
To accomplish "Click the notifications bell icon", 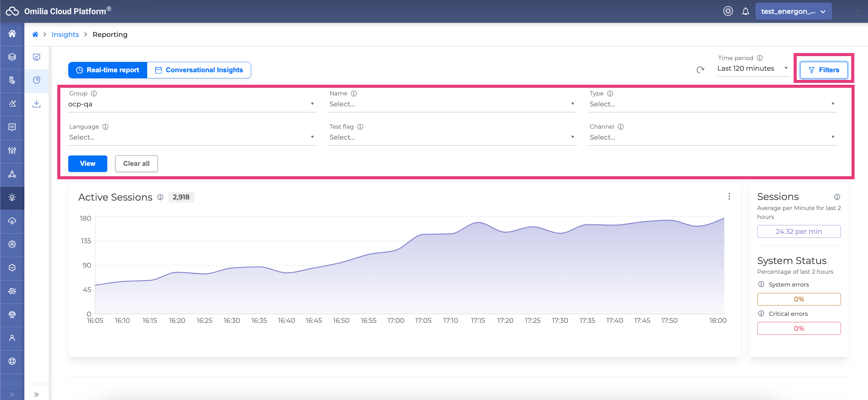I will pos(745,12).
